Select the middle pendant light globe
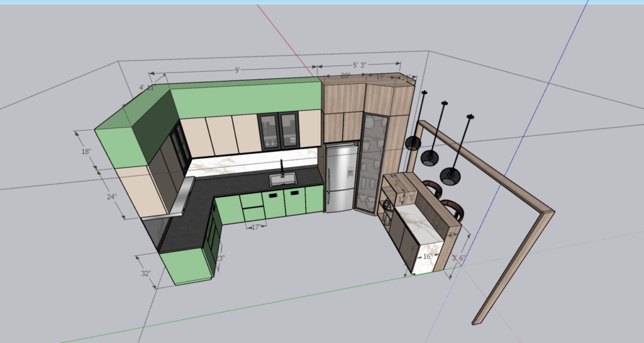Viewport: 644px width, 343px height. point(431,158)
